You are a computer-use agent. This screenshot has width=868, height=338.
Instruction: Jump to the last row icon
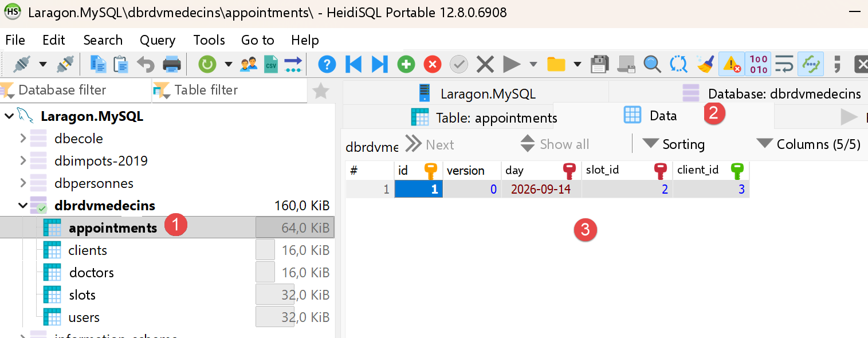(379, 64)
